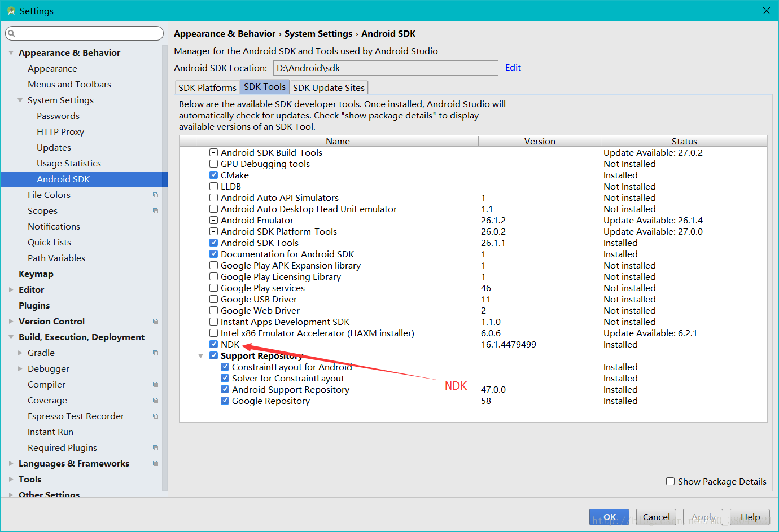
Task: Open Keymap settings
Action: (x=36, y=274)
